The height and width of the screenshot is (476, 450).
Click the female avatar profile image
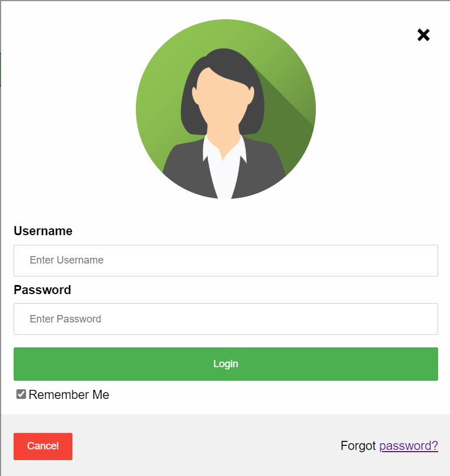click(226, 109)
